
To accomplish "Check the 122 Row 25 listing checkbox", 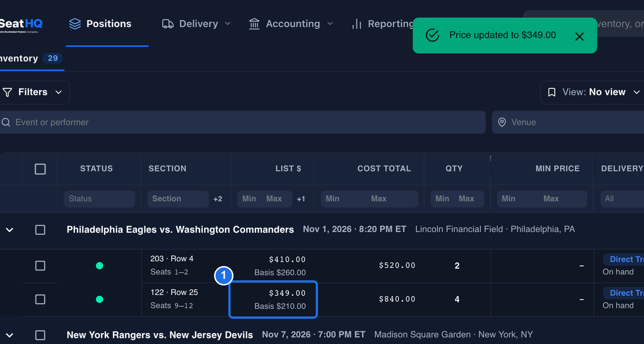I will pos(40,299).
